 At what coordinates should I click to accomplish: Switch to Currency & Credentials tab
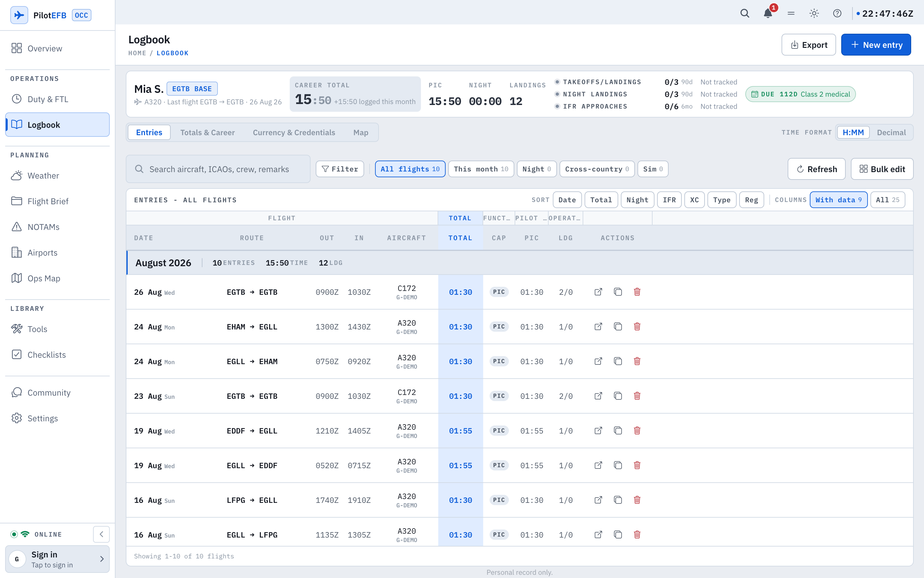(294, 132)
